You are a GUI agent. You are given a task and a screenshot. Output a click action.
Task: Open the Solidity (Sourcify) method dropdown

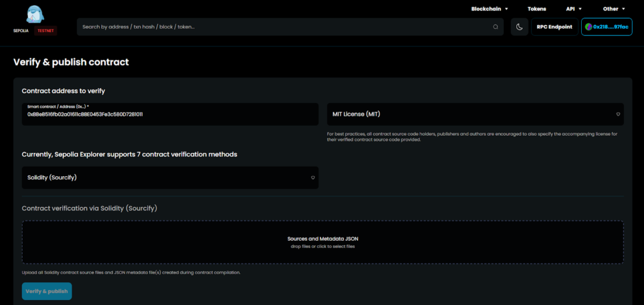point(170,178)
